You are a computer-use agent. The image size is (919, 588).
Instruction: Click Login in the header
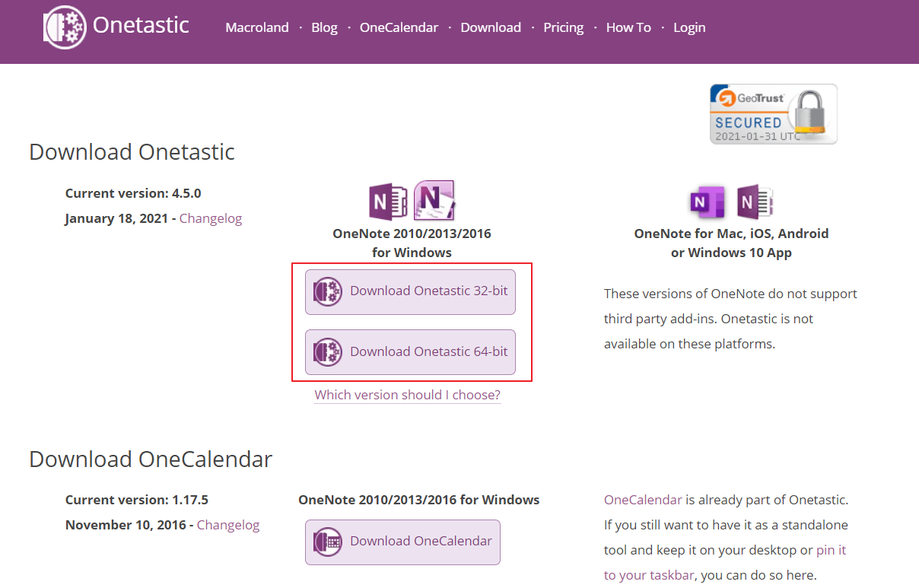tap(689, 27)
